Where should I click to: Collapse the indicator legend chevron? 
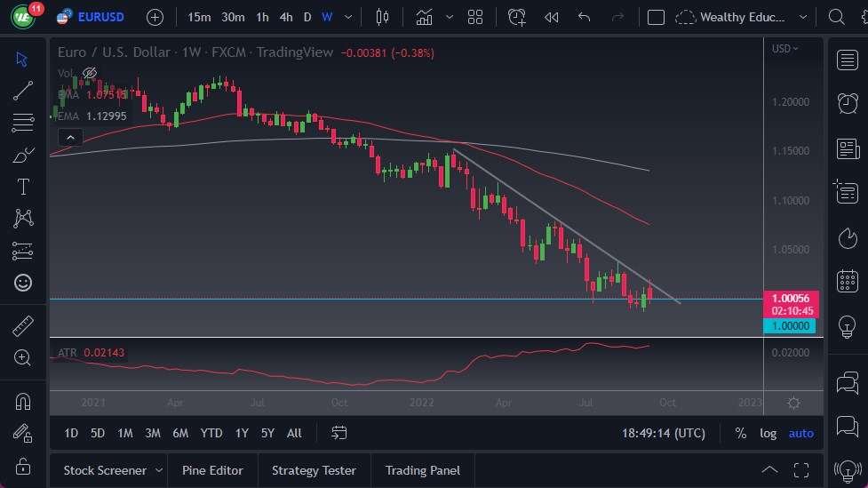coord(70,138)
